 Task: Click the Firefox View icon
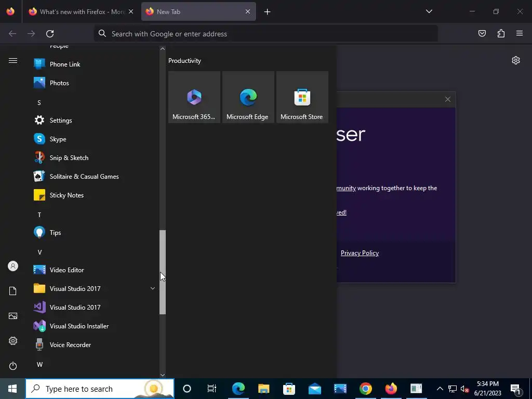[10, 11]
